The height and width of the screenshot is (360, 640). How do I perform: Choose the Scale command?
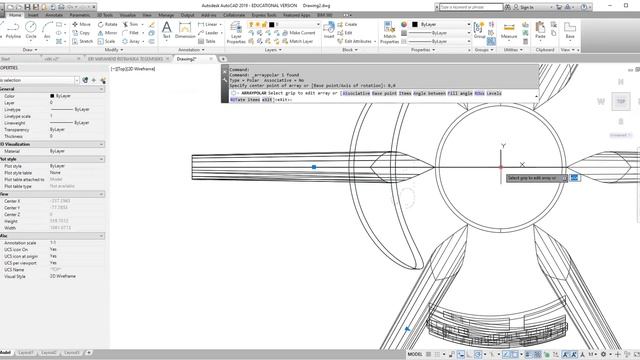pos(106,41)
